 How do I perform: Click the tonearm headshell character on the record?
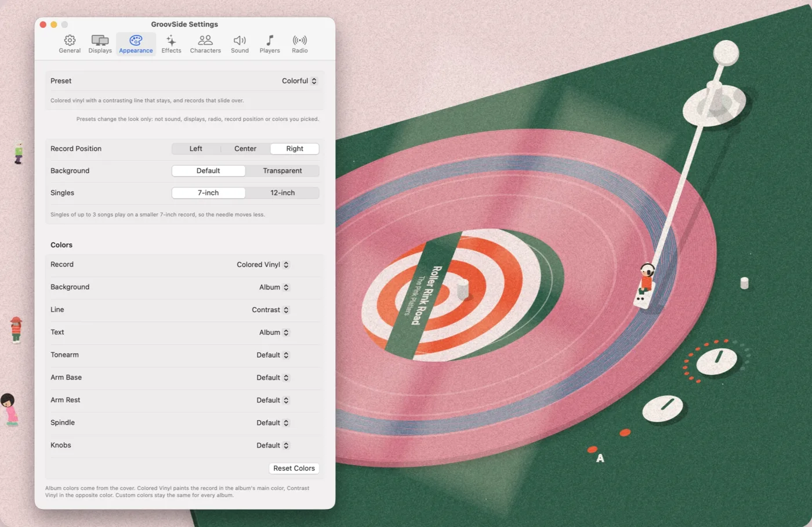(646, 279)
